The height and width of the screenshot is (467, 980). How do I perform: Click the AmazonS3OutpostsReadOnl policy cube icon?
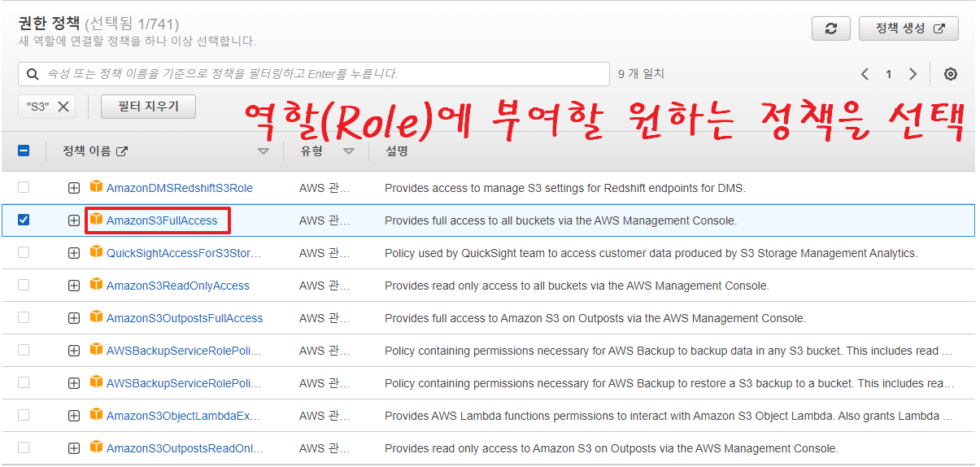97,447
